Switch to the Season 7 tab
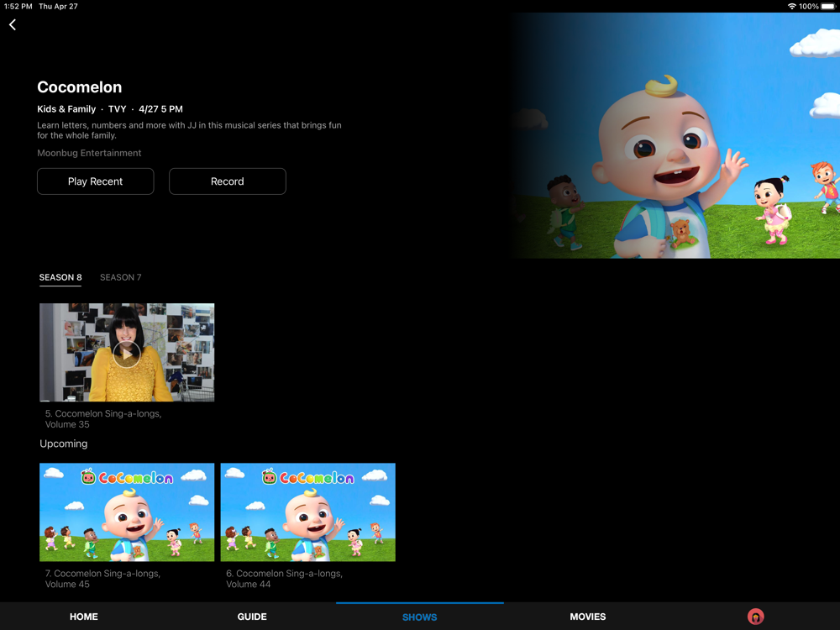Screen dimensions: 840x630 (120, 277)
